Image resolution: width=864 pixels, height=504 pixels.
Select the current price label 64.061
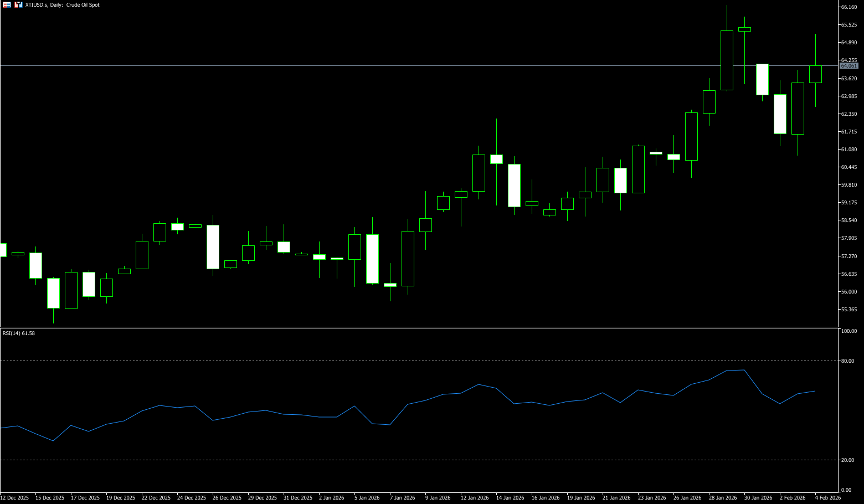tap(848, 66)
